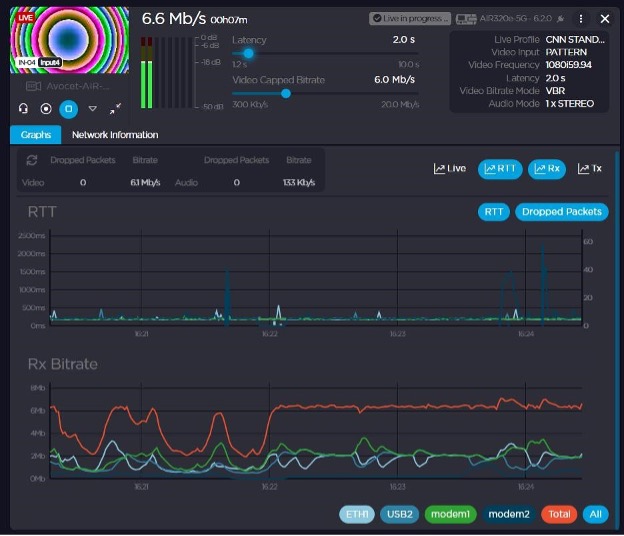Click the Latency slider handle
Screen dimensions: 624x536
click(248, 53)
